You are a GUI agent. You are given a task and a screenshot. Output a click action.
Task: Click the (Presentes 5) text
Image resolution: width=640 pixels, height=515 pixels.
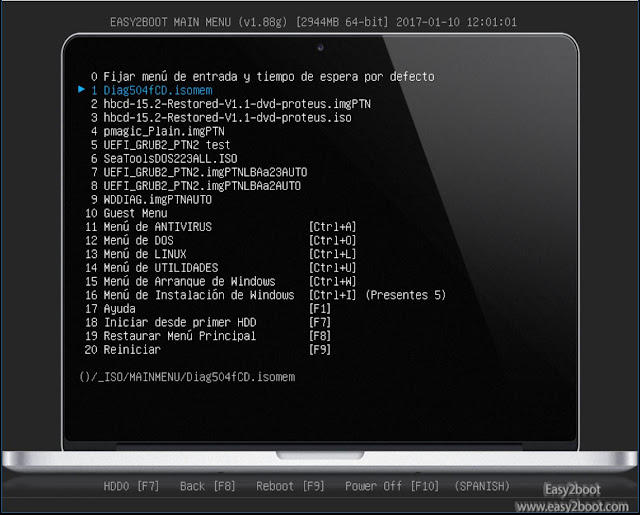click(405, 295)
